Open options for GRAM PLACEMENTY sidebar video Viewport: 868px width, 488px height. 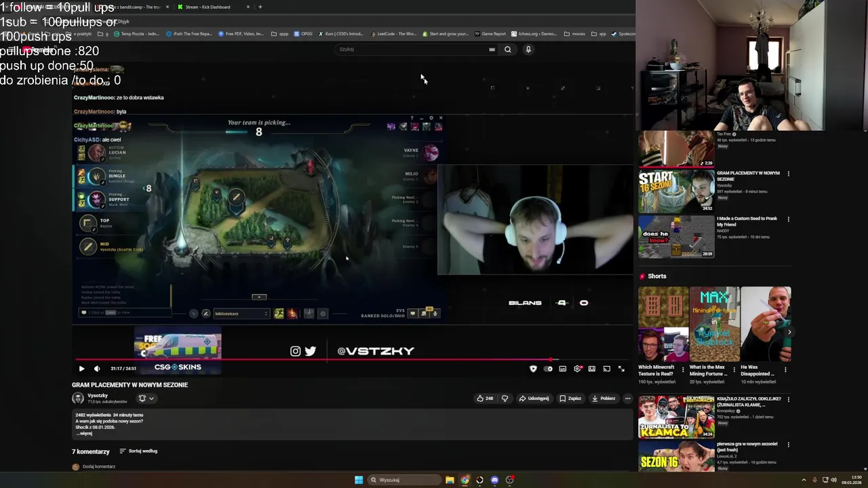pos(788,174)
